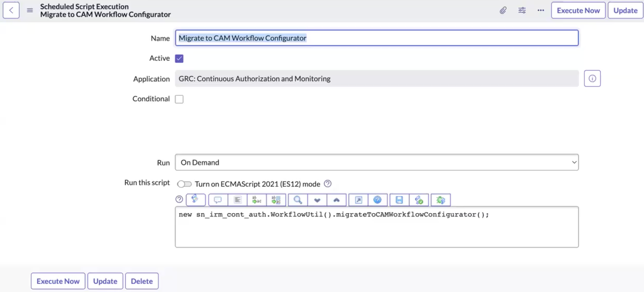The width and height of the screenshot is (644, 292).
Task: Click Update in the header
Action: click(x=625, y=10)
